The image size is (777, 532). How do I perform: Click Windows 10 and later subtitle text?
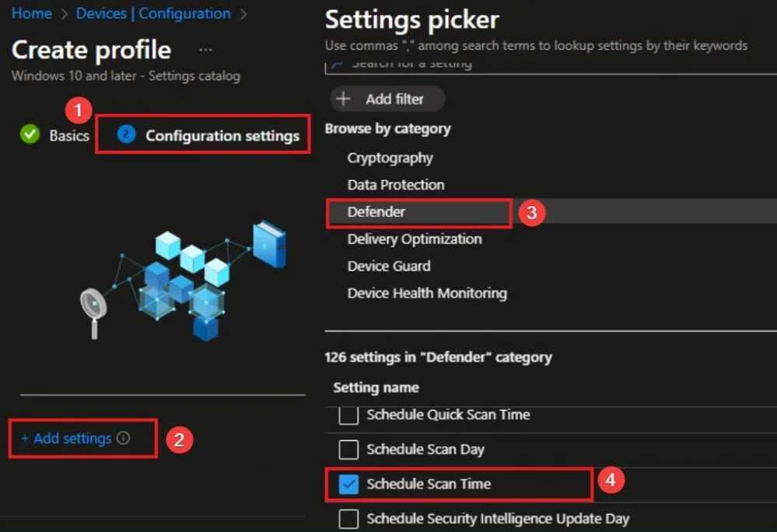click(x=126, y=75)
